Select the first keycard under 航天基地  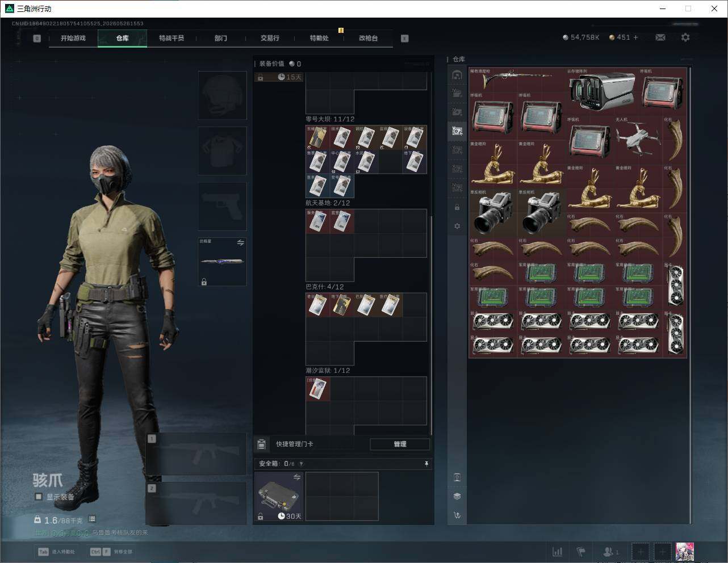318,221
